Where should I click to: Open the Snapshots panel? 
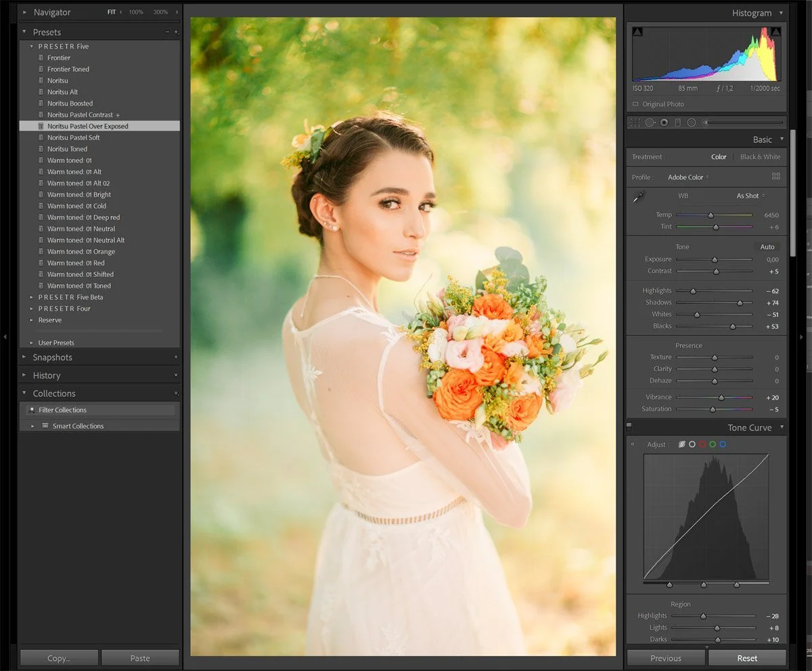pyautogui.click(x=52, y=357)
